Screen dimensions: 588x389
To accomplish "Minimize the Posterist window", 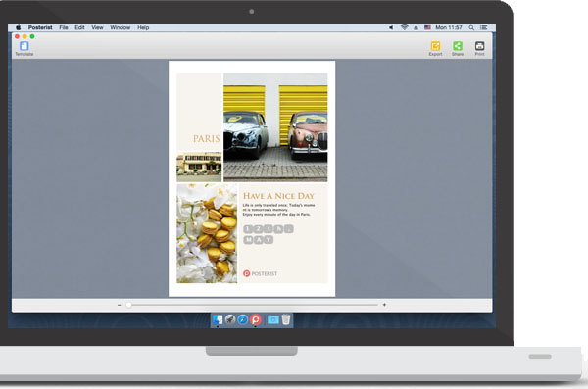I will click(24, 36).
